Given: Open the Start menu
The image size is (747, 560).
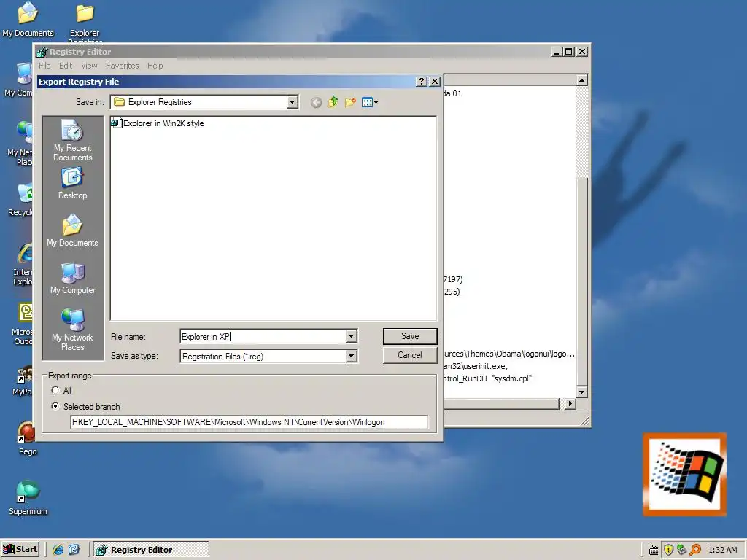Looking at the screenshot, I should coord(20,550).
